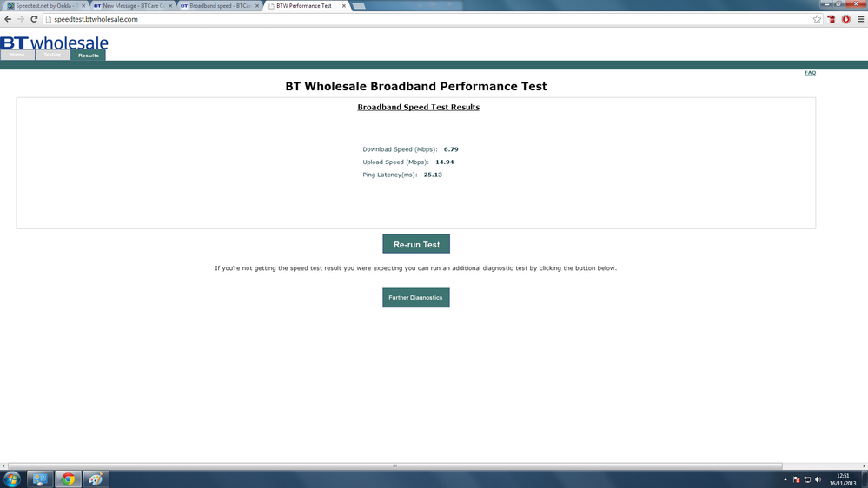Open the Testing site tab

click(53, 55)
